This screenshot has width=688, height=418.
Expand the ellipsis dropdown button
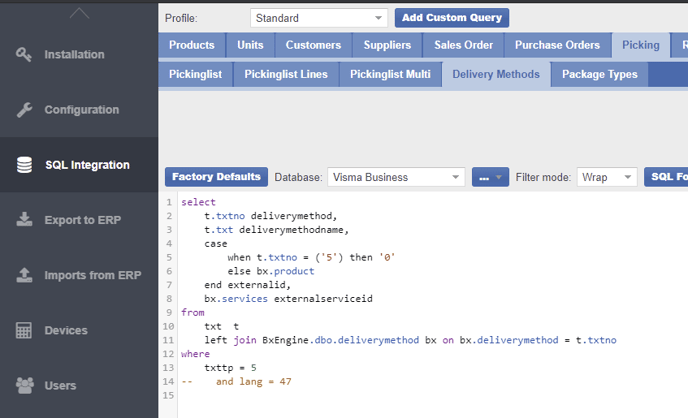(x=491, y=177)
